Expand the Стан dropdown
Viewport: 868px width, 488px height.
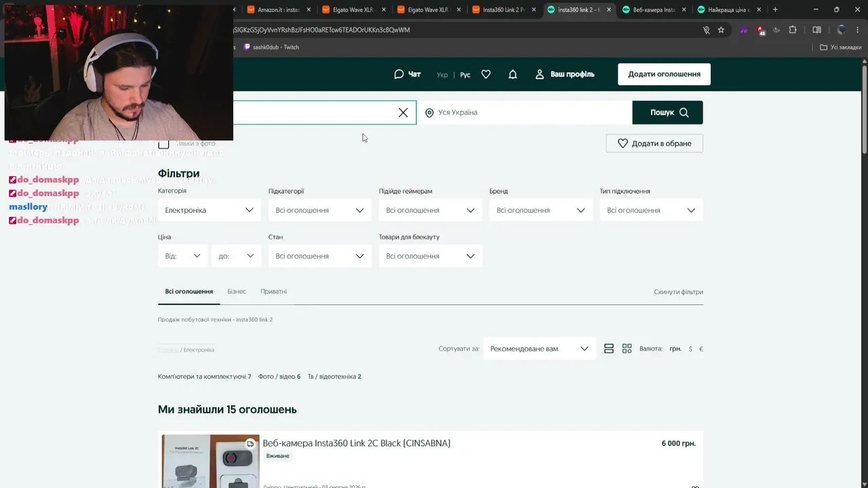click(x=319, y=256)
